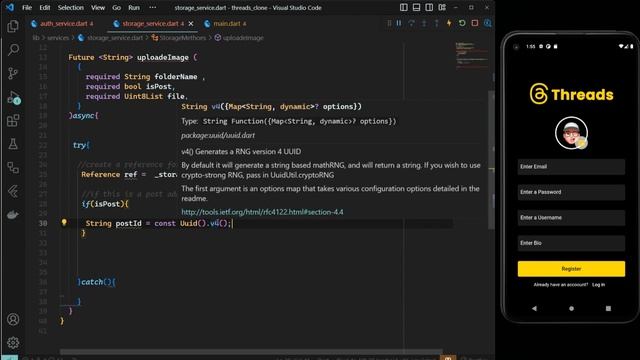The width and height of the screenshot is (640, 360).
Task: Click the Enter a Password field
Action: tap(571, 192)
